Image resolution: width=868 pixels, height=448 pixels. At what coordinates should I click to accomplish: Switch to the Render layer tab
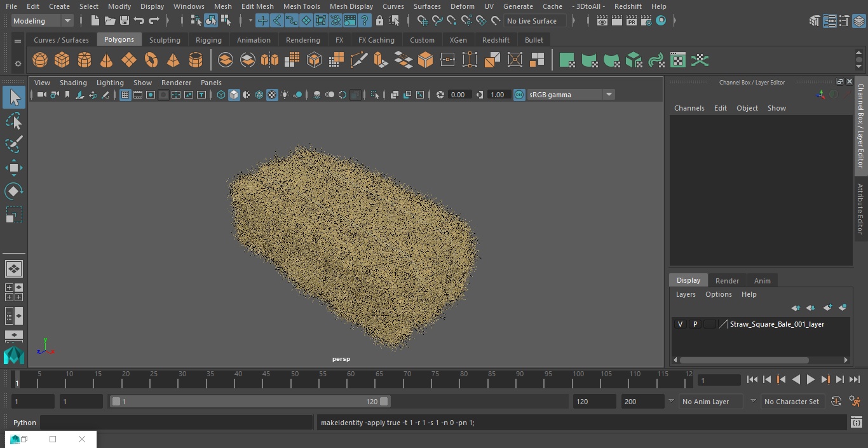pyautogui.click(x=727, y=281)
